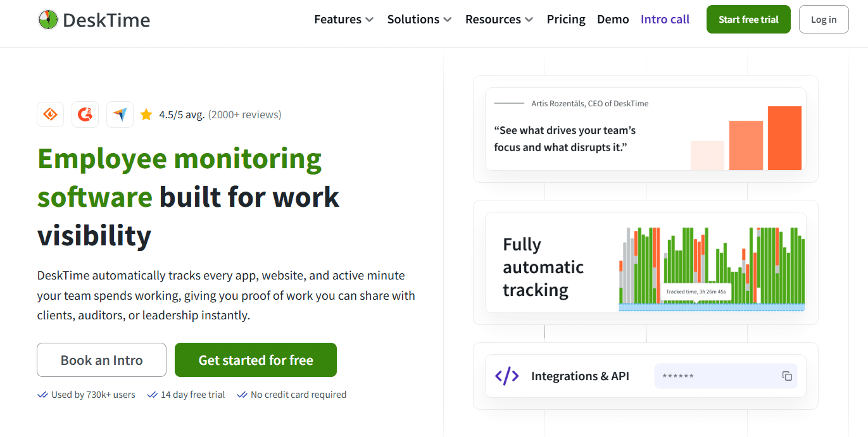Click the Artis Rozentāls CEO attribution
This screenshot has width=868, height=437.
[590, 104]
